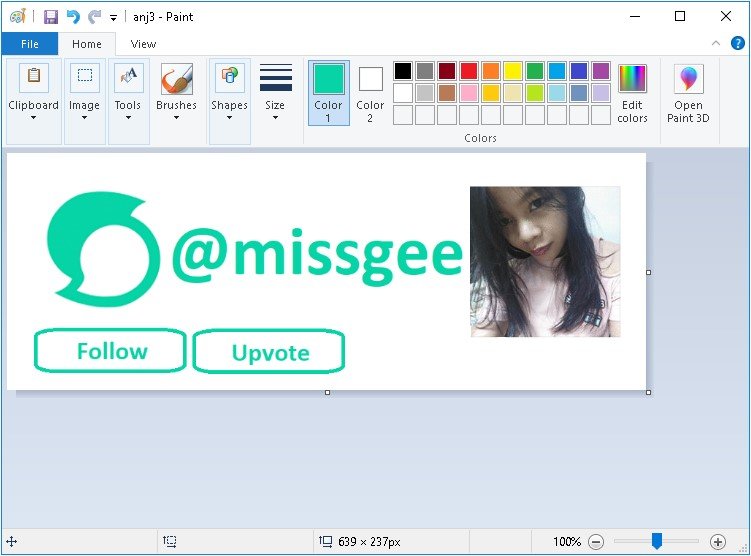
Task: Click the canvas bottom-right corner handle
Action: 649,392
